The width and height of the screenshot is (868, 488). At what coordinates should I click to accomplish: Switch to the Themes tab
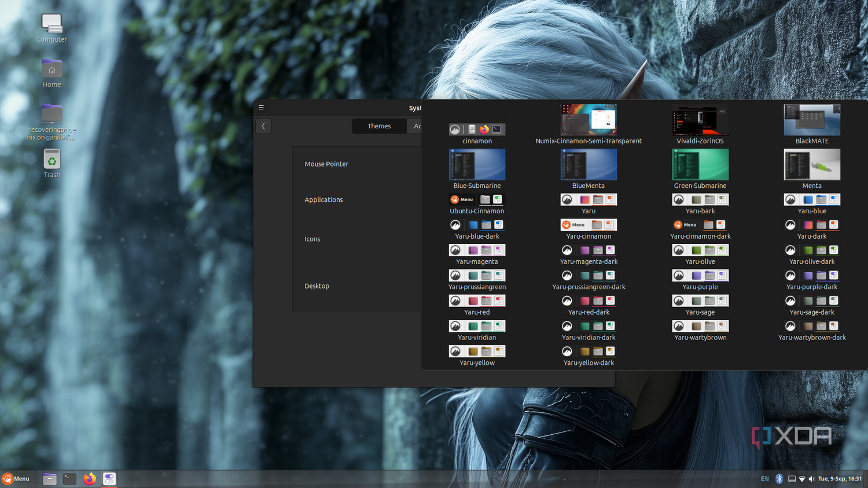379,126
